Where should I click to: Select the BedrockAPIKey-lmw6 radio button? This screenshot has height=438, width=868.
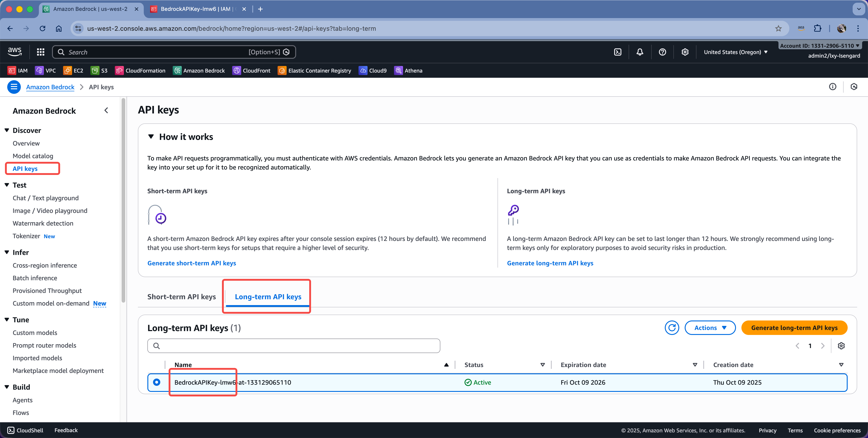pyautogui.click(x=157, y=382)
